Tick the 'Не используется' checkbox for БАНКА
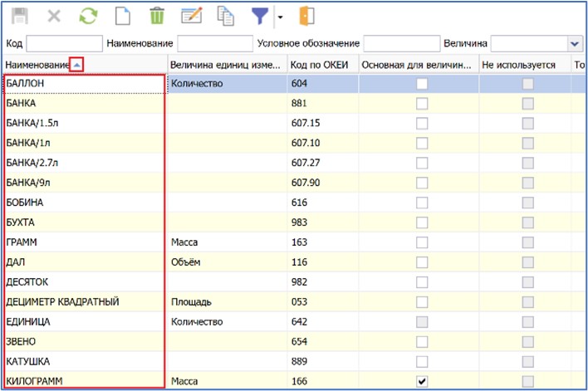This screenshot has height=391, width=588. tap(527, 103)
